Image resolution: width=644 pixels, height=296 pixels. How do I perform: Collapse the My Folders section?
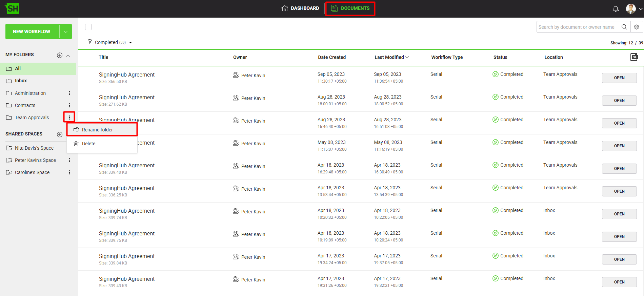pos(68,56)
